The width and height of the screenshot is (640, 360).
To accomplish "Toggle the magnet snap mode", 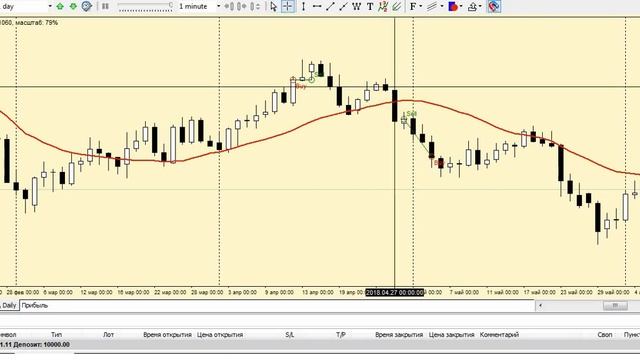I will 494,7.
